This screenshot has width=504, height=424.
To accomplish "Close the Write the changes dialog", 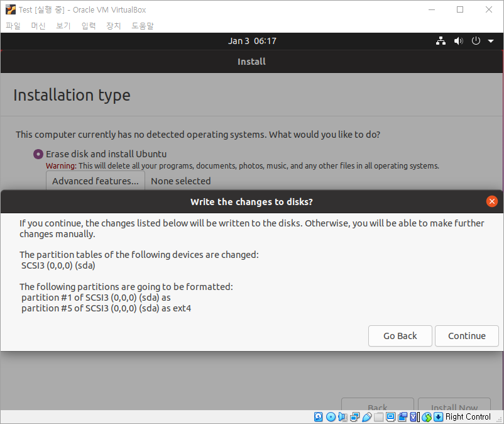I will [x=492, y=201].
